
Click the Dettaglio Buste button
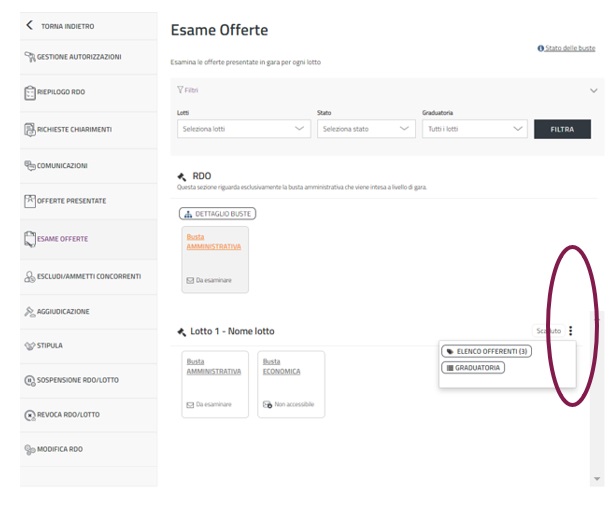(217, 213)
